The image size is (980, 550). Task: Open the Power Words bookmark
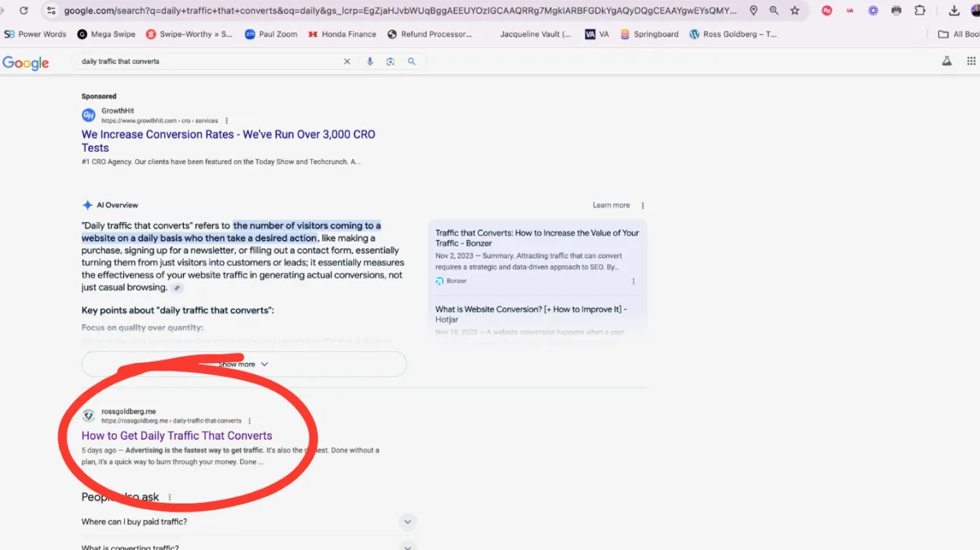pyautogui.click(x=35, y=34)
